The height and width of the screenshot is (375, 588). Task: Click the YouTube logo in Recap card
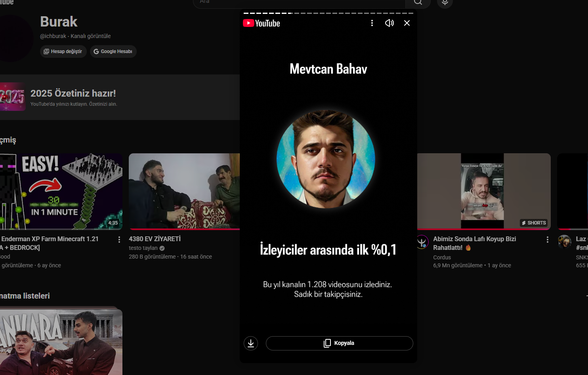point(262,23)
